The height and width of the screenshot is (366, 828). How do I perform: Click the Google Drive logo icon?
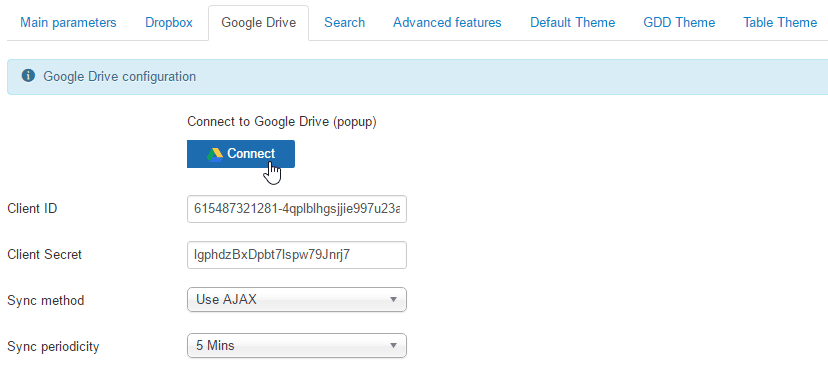click(215, 154)
